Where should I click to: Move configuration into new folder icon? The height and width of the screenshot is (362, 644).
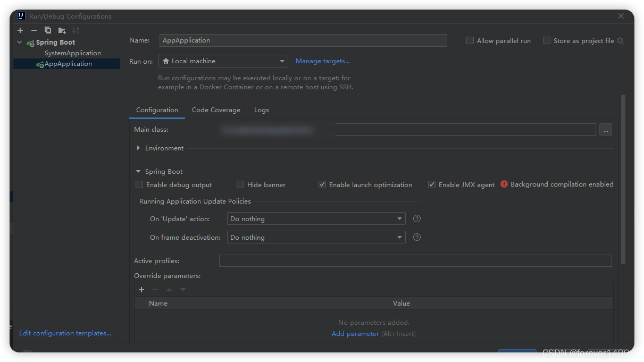pos(62,30)
